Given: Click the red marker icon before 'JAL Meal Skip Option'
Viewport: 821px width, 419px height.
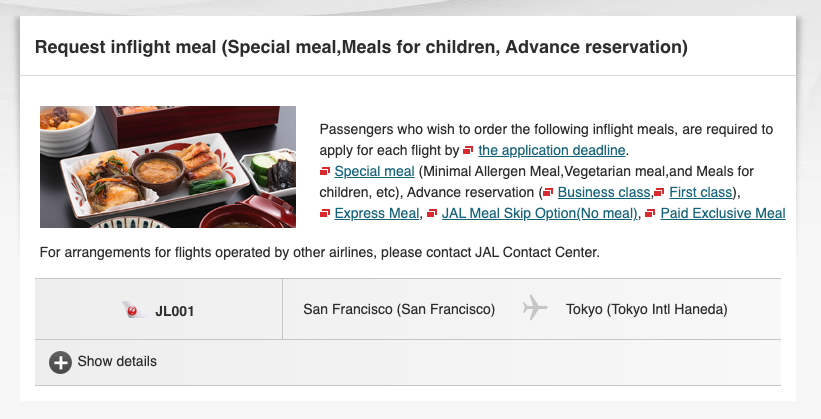Looking at the screenshot, I should [x=431, y=214].
